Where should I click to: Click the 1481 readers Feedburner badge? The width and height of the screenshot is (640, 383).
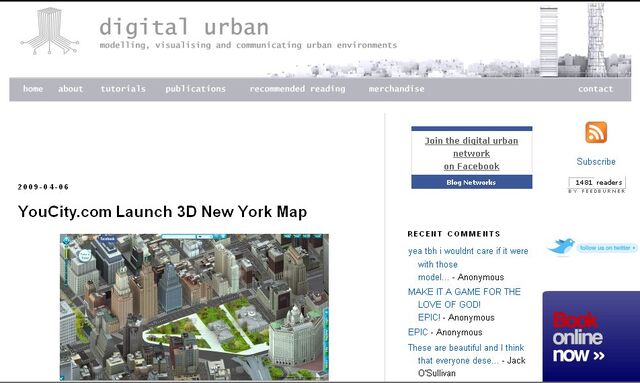click(597, 185)
